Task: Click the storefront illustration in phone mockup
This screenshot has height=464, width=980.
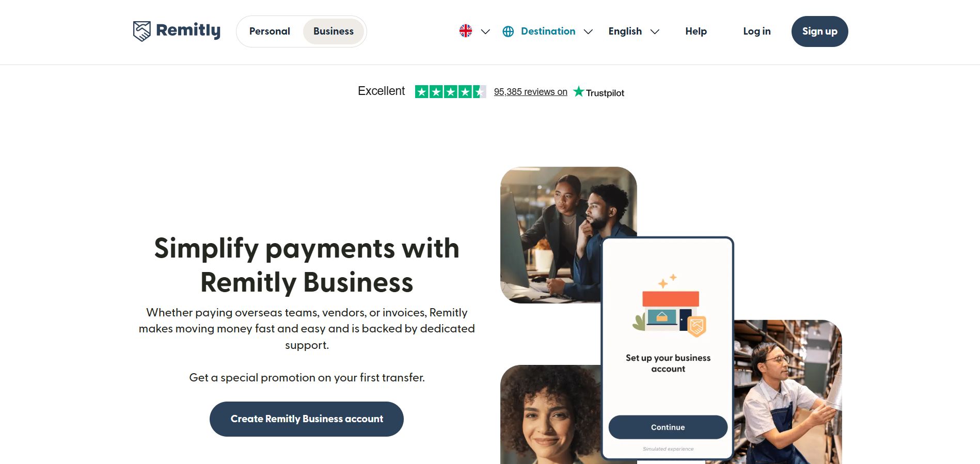Action: point(669,306)
